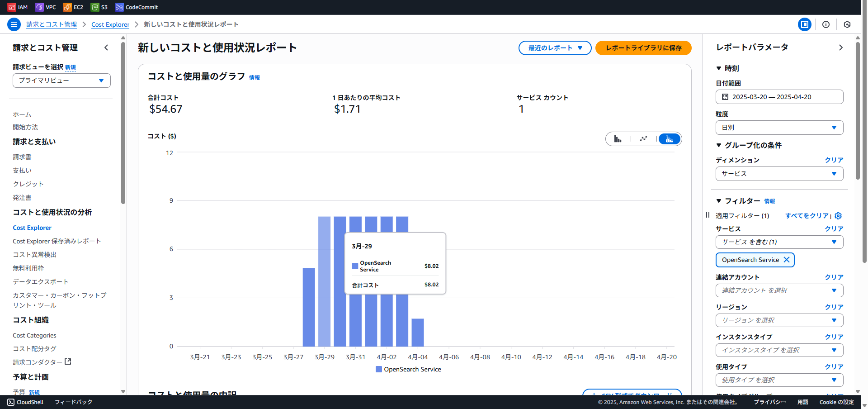The width and height of the screenshot is (868, 409).
Task: Click レポートライブラリに保存 button
Action: [x=643, y=48]
